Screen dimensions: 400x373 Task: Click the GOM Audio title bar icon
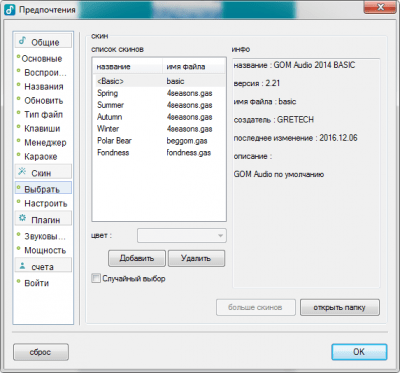point(10,9)
